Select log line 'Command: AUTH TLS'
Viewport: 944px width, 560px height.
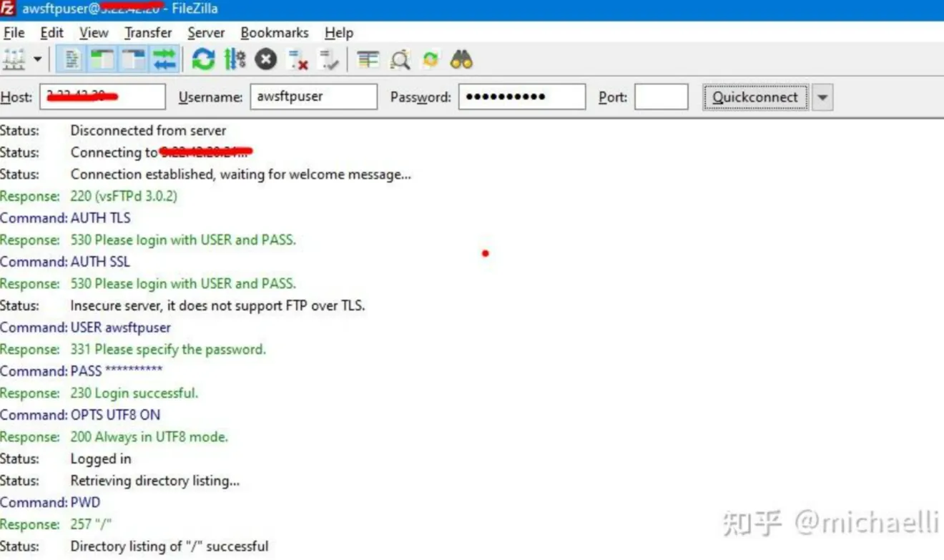(65, 217)
